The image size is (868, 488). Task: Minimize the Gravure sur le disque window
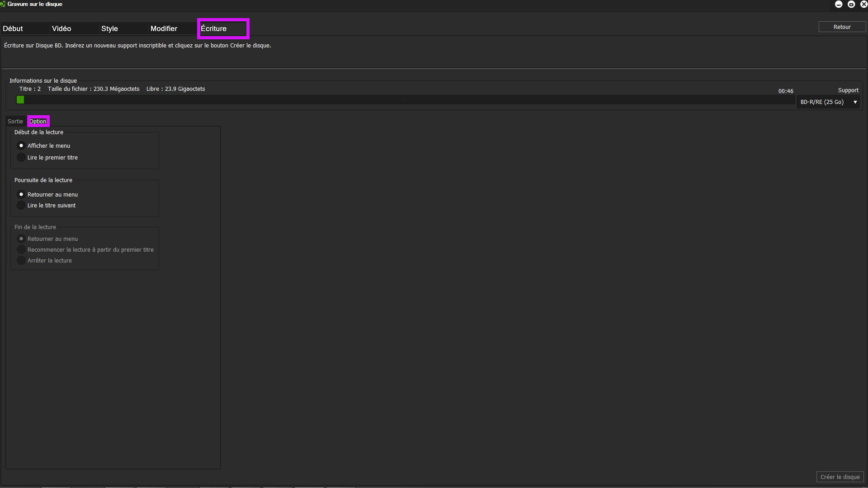click(839, 4)
